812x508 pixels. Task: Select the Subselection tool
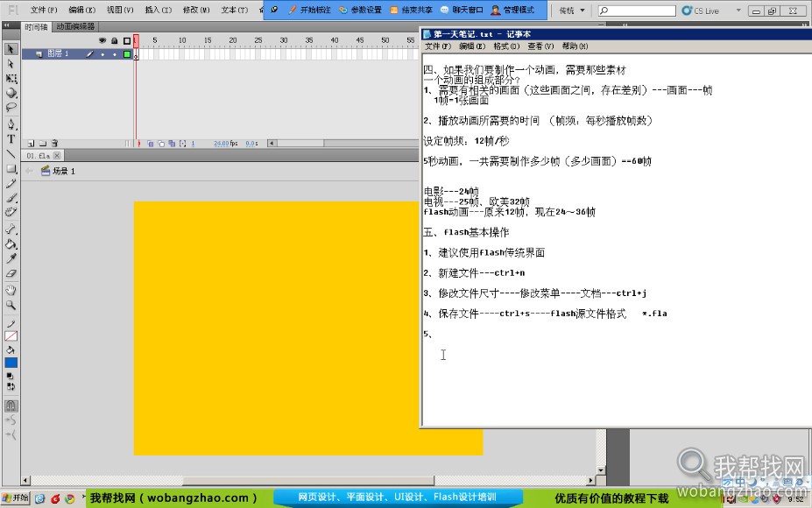(11, 64)
